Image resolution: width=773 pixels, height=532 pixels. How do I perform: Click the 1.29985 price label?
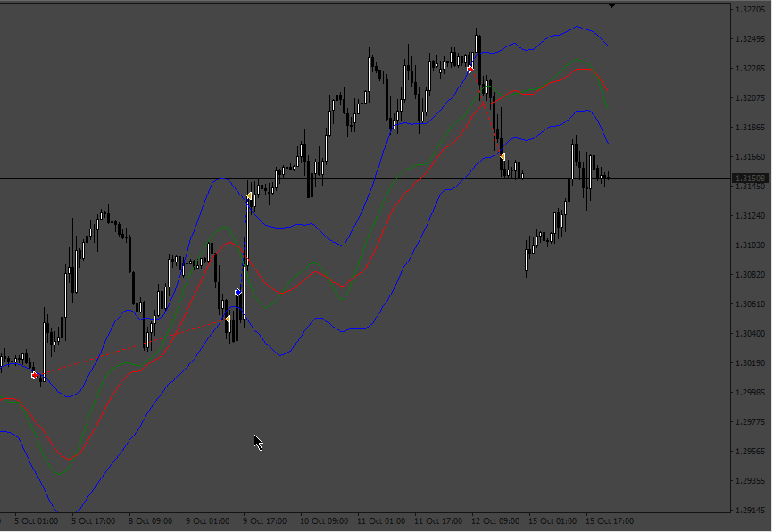[x=750, y=393]
